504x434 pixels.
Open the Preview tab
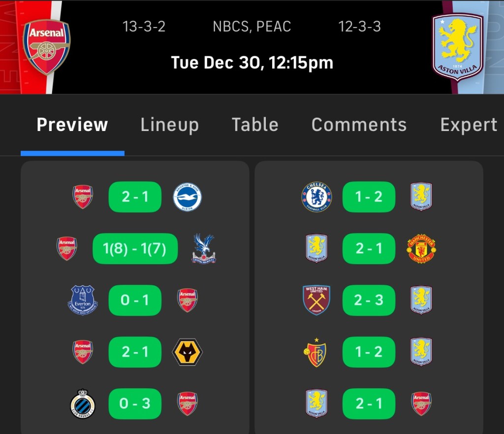(72, 125)
